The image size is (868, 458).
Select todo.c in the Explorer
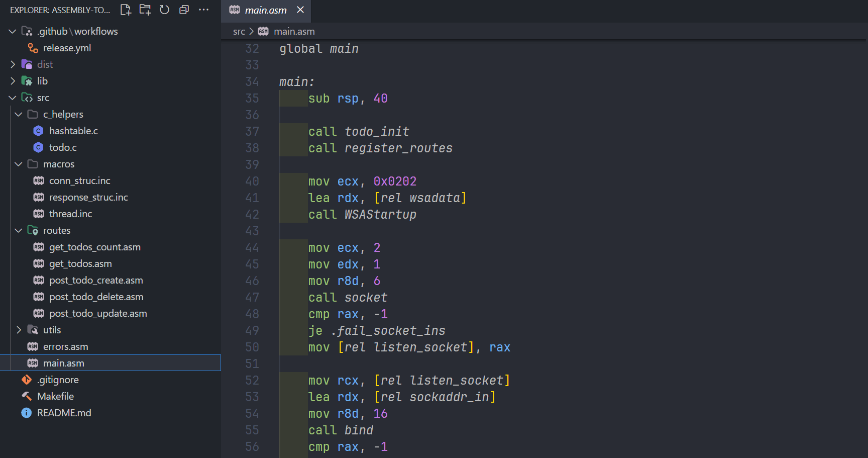(x=63, y=147)
